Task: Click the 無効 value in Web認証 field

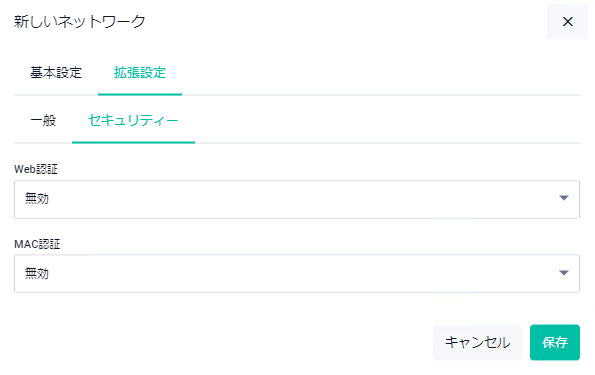Action: (x=37, y=198)
